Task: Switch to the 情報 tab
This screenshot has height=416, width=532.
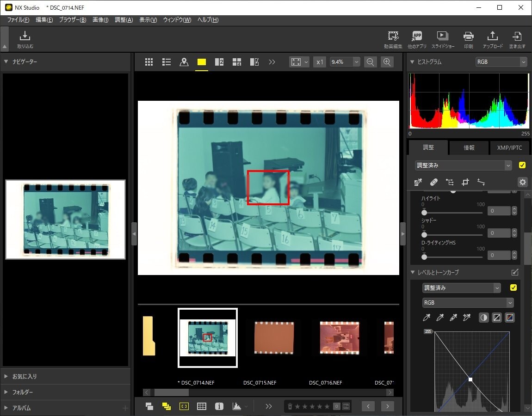Action: 469,147
